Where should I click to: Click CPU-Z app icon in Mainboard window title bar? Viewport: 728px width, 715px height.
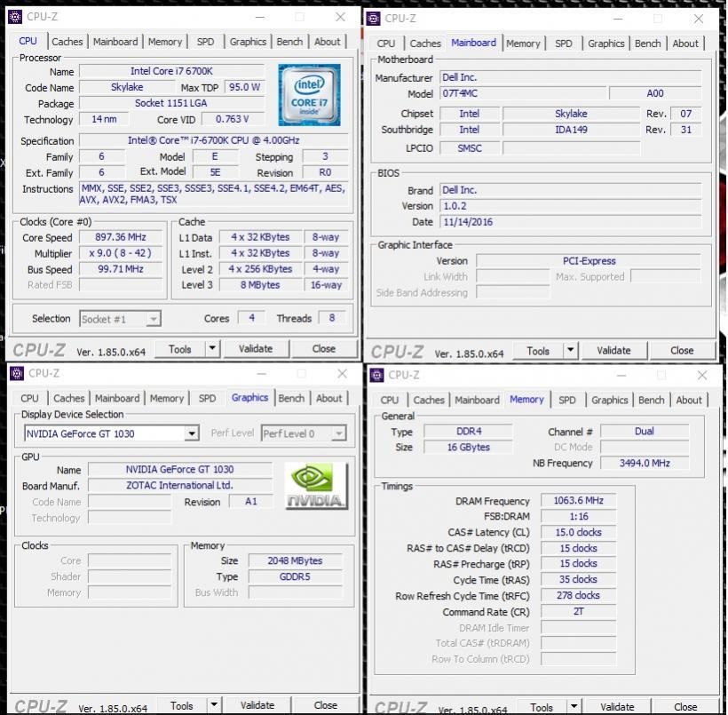[373, 19]
